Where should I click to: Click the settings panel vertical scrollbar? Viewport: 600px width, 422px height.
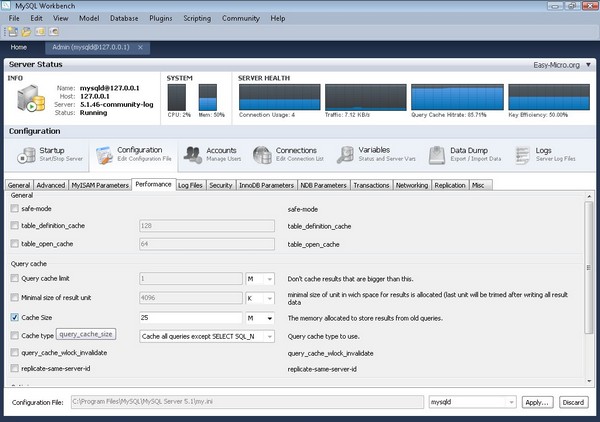coord(589,267)
